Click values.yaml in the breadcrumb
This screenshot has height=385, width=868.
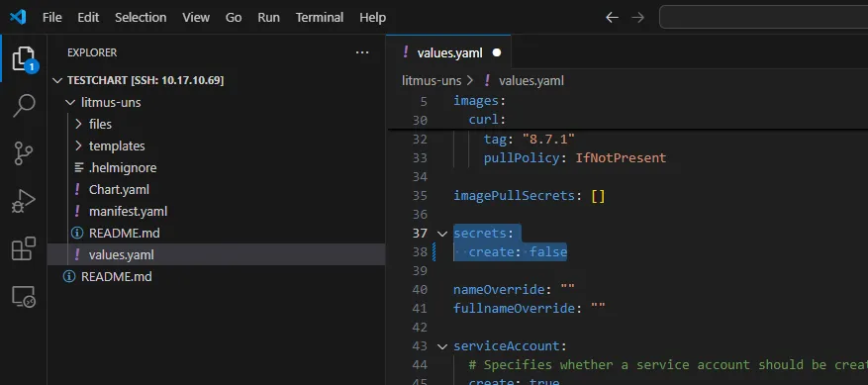(530, 81)
